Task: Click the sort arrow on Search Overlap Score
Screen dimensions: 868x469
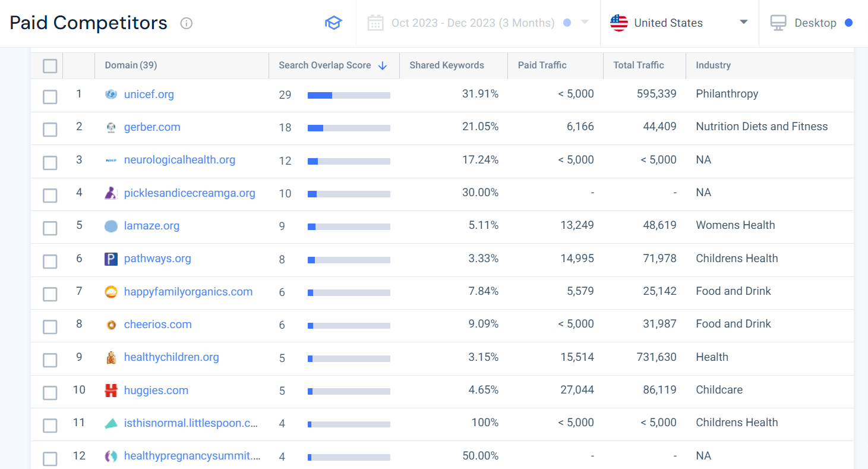Action: pos(383,66)
